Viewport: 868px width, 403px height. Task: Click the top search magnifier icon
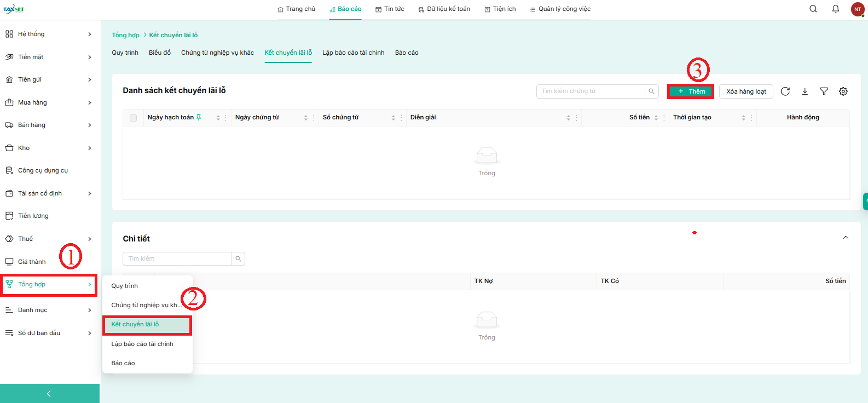tap(813, 9)
